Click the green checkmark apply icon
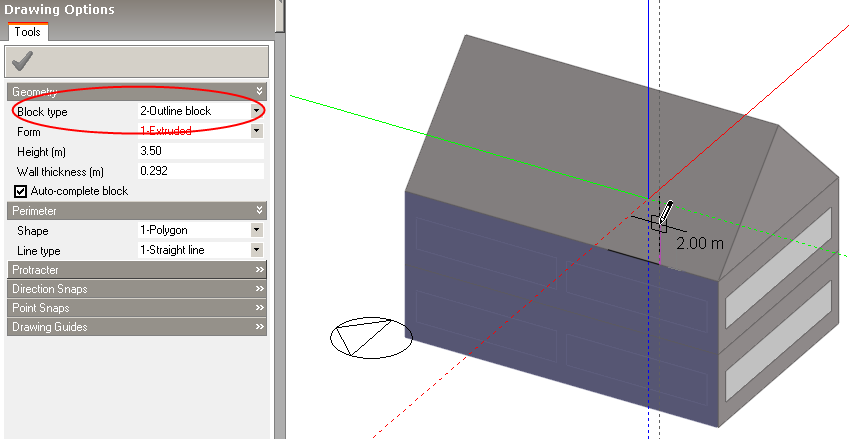849x439 pixels. pyautogui.click(x=21, y=61)
